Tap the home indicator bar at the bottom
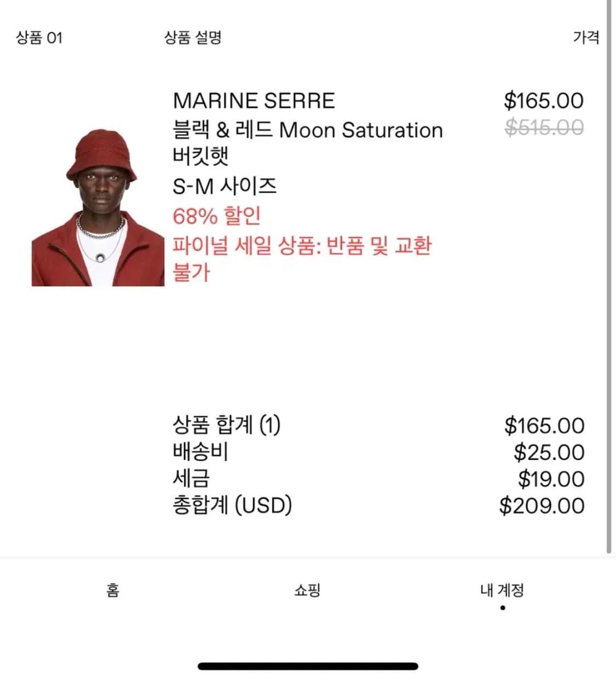Screen dimensions: 616x682 click(x=308, y=665)
